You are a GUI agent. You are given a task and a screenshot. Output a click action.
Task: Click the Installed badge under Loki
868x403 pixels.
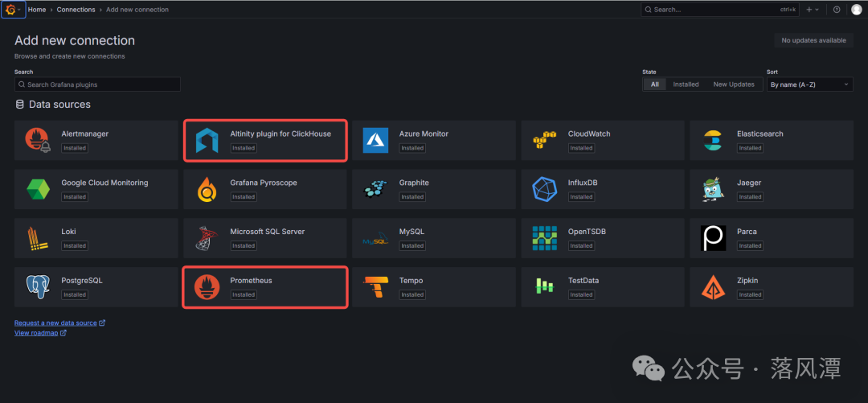click(75, 245)
